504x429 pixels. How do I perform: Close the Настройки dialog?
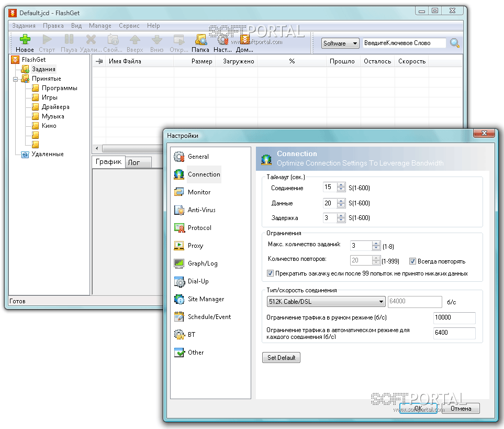pyautogui.click(x=484, y=133)
